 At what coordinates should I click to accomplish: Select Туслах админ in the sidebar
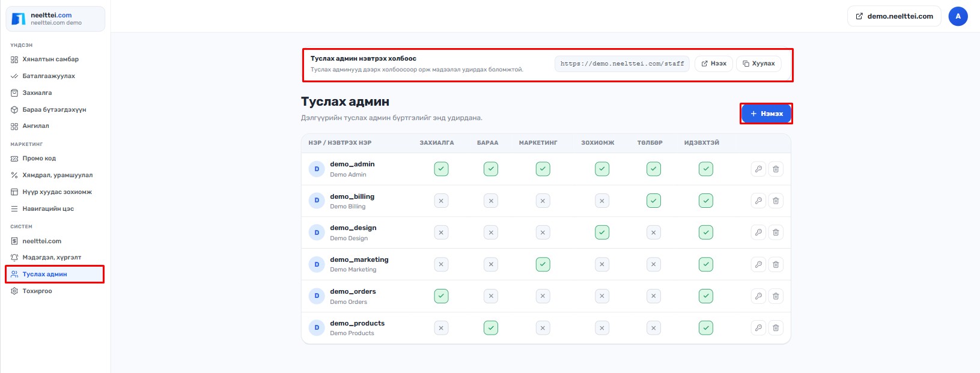coord(55,274)
